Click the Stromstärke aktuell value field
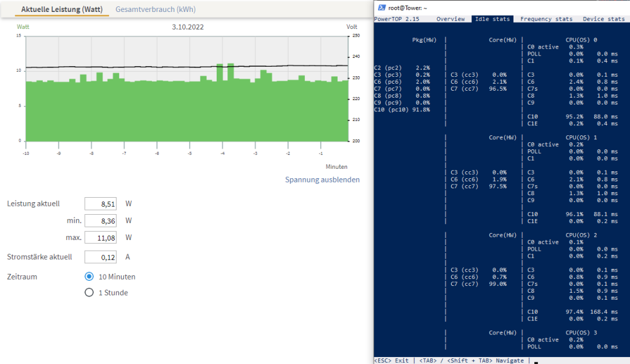This screenshot has width=630, height=364. point(100,257)
